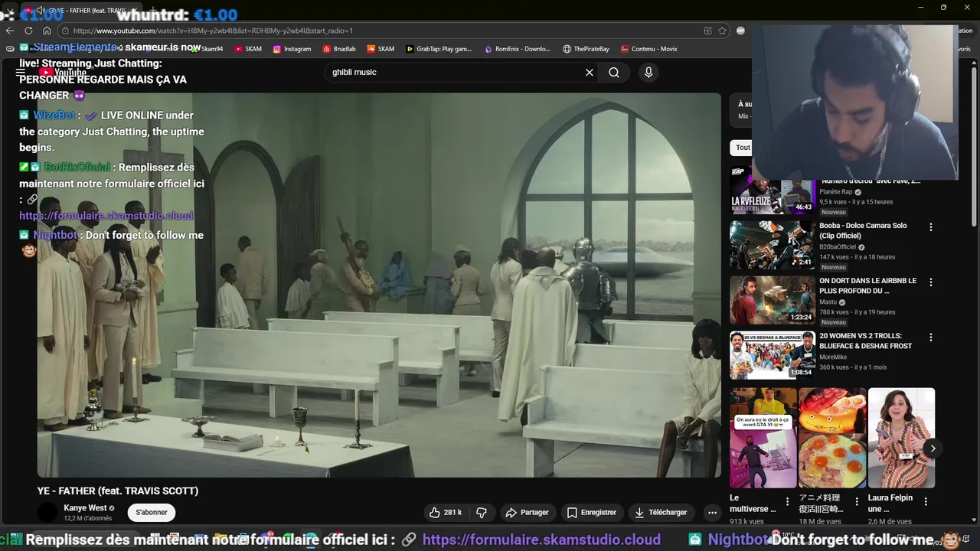Viewport: 980px width, 551px height.
Task: Open the RomEnix - Downlo... bookmark
Action: tap(517, 49)
